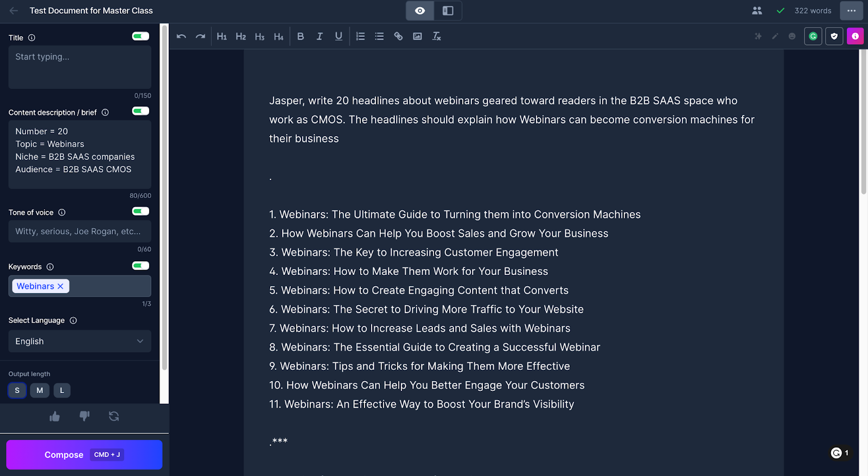868x476 pixels.
Task: Toggle underline formatting
Action: pyautogui.click(x=339, y=36)
